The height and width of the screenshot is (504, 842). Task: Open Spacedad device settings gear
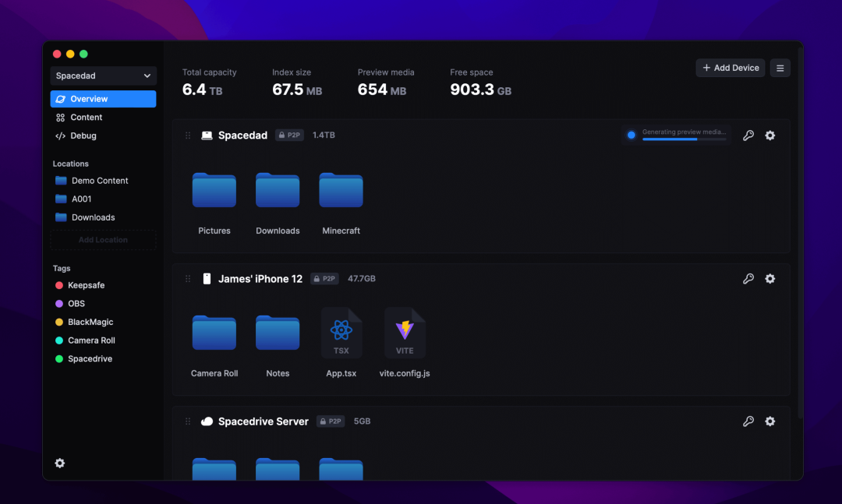[770, 136]
